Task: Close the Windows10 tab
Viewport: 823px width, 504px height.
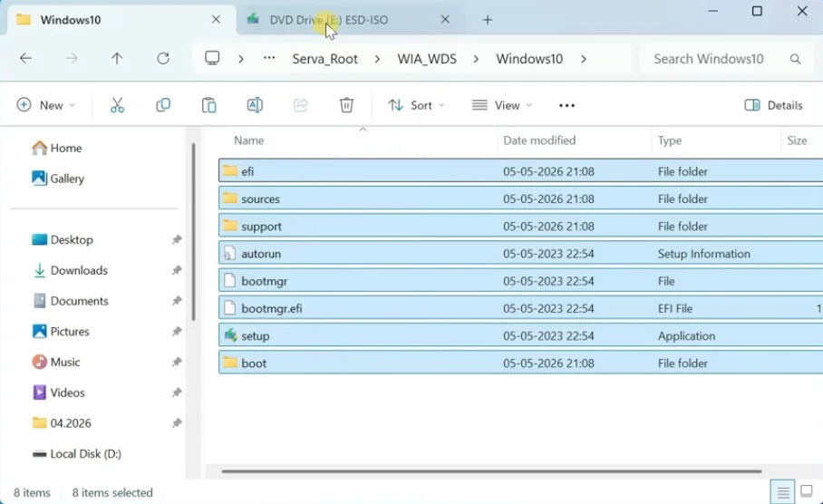Action: 216,19
